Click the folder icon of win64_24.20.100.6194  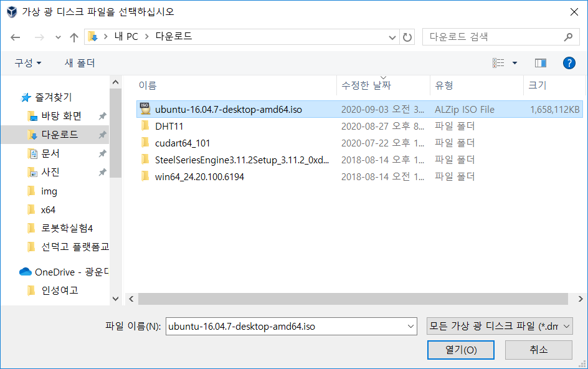(x=145, y=176)
